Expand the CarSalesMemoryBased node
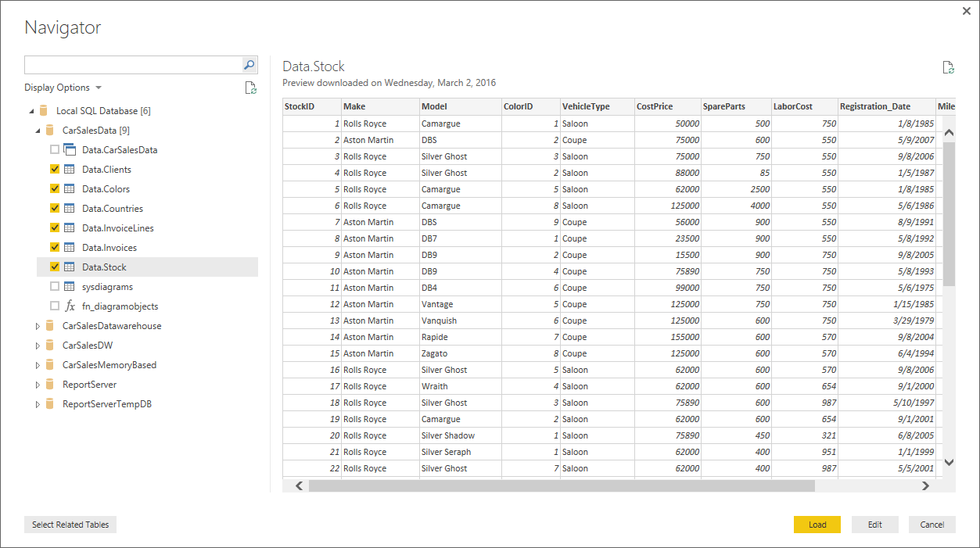This screenshot has width=980, height=548. [38, 365]
